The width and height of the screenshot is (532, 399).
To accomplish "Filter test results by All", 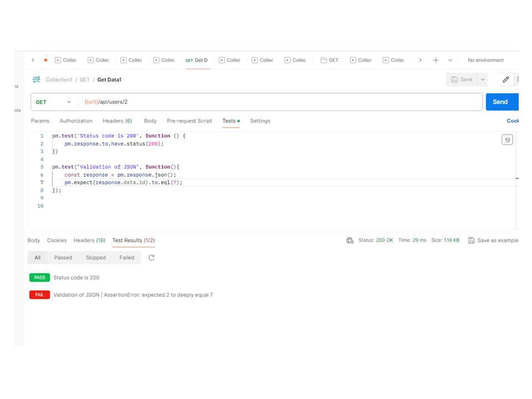I will point(37,258).
